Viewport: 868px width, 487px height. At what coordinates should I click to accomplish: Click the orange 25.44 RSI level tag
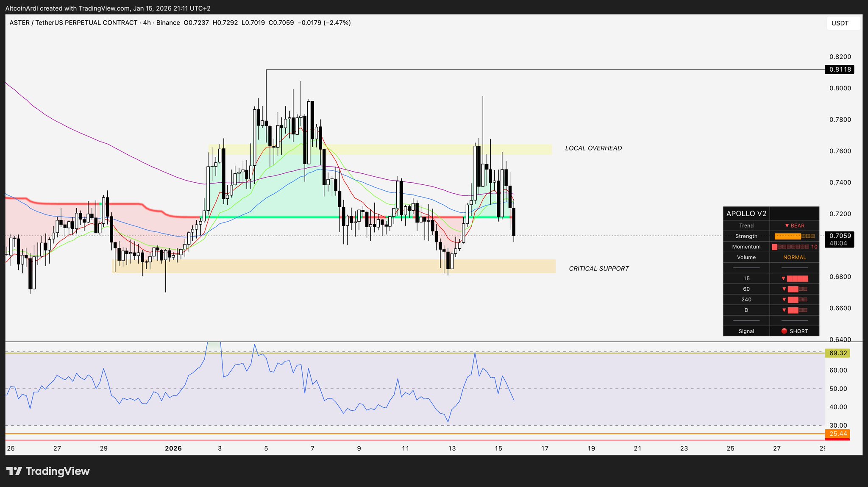point(838,434)
